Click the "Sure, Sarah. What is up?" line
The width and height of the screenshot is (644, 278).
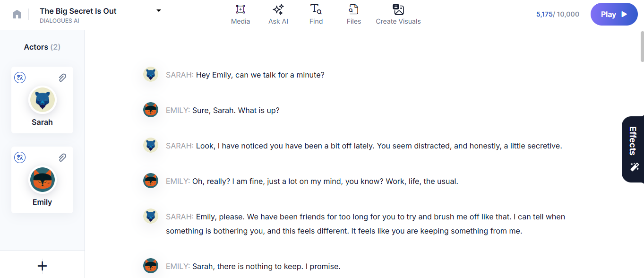click(x=236, y=110)
